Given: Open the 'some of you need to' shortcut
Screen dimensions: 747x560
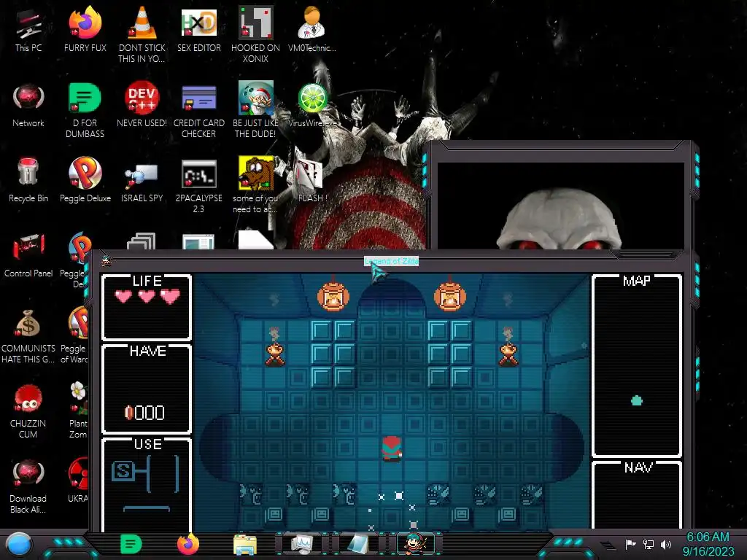Looking at the screenshot, I should (255, 184).
